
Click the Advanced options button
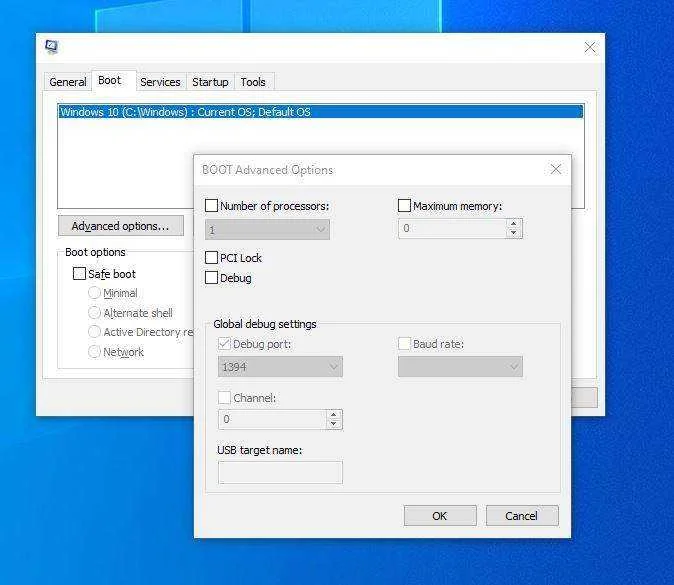pos(121,226)
